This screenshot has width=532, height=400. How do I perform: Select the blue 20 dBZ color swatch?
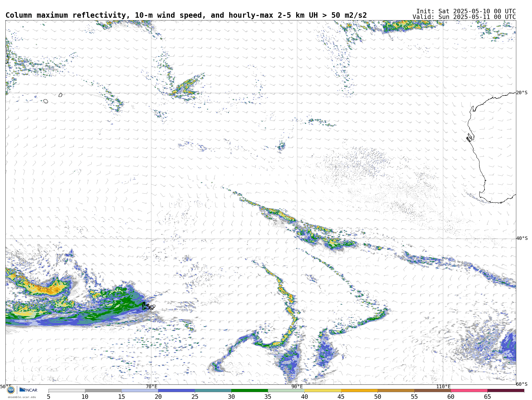176,391
